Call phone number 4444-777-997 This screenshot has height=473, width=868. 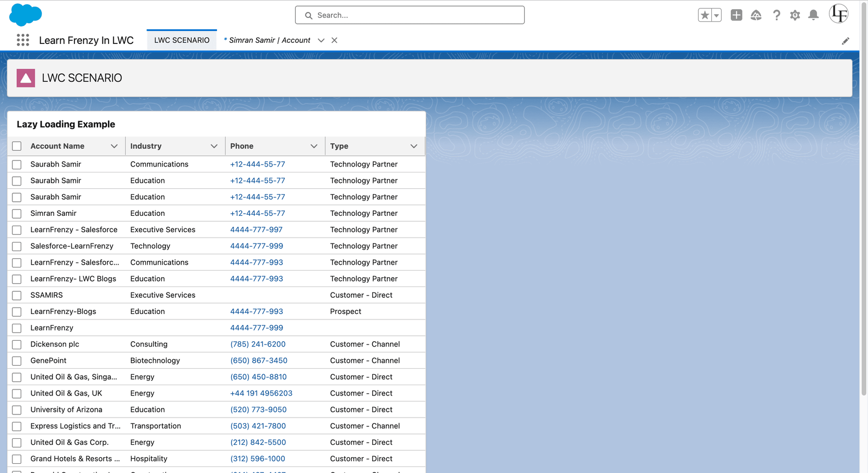[x=256, y=229]
